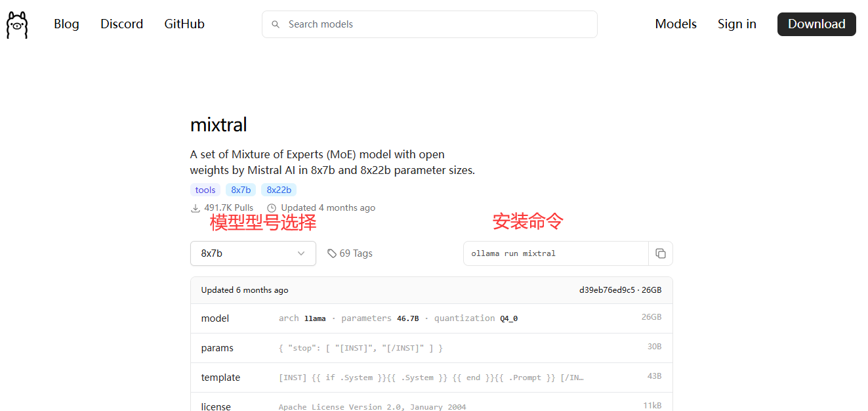The width and height of the screenshot is (868, 411).
Task: Click the Apache License Version 2.0 text
Action: tap(372, 407)
